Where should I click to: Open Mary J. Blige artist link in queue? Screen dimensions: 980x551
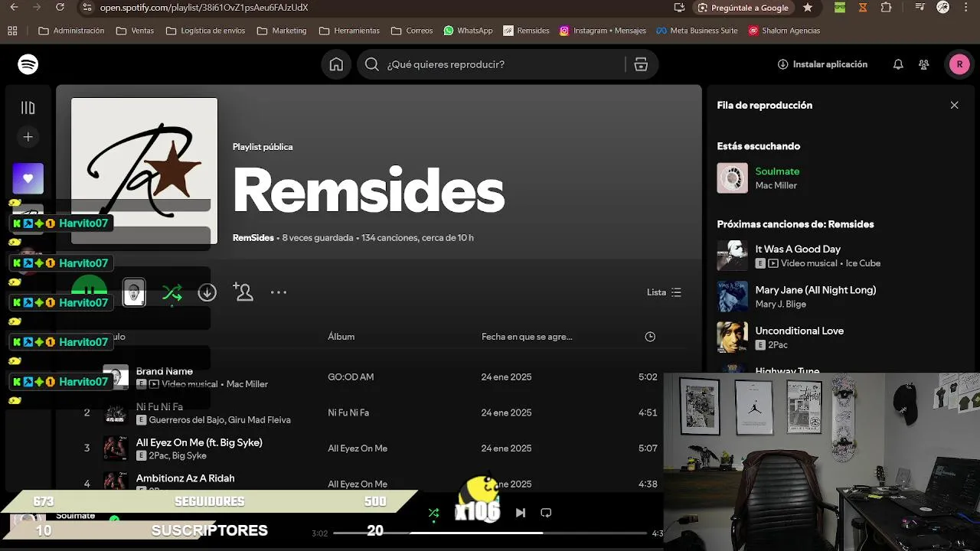(780, 304)
